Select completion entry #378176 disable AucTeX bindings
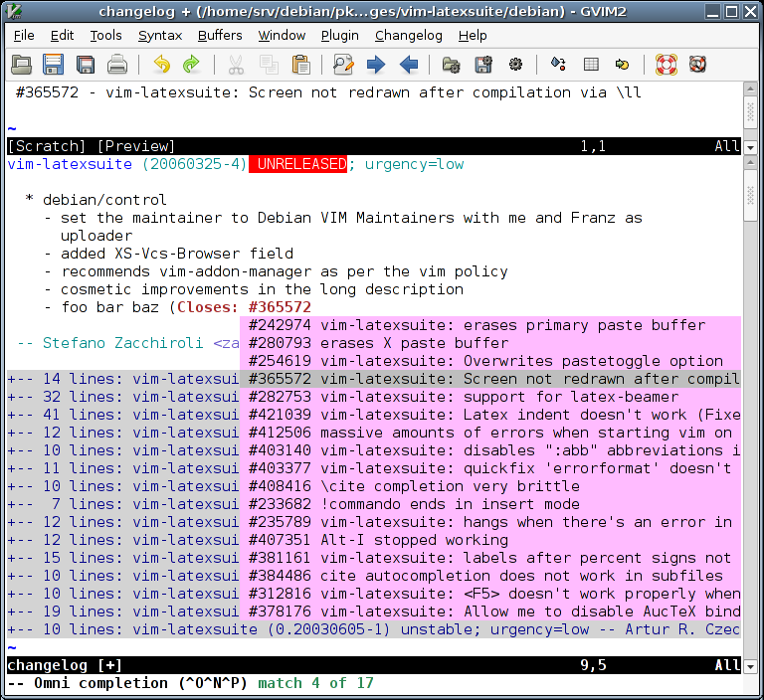764x700 pixels. click(490, 612)
